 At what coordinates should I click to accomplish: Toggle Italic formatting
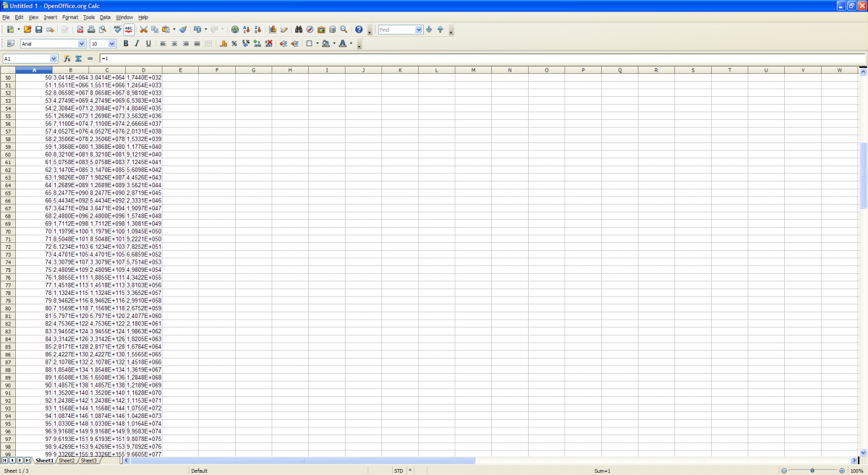(x=137, y=44)
